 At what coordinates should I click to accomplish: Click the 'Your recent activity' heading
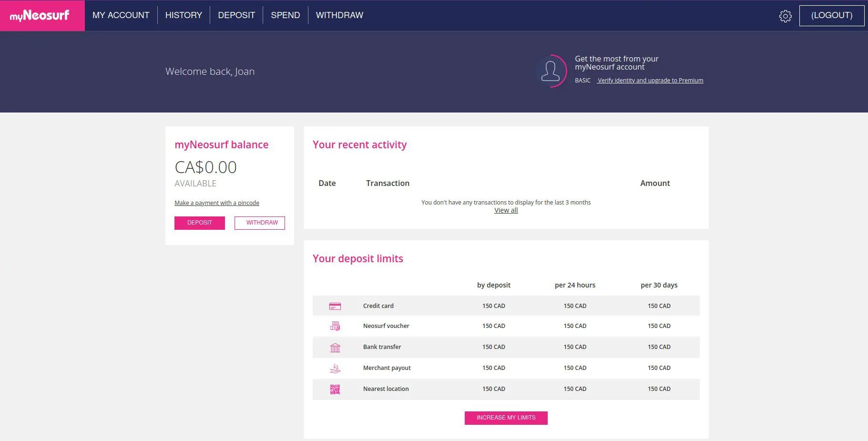tap(359, 145)
